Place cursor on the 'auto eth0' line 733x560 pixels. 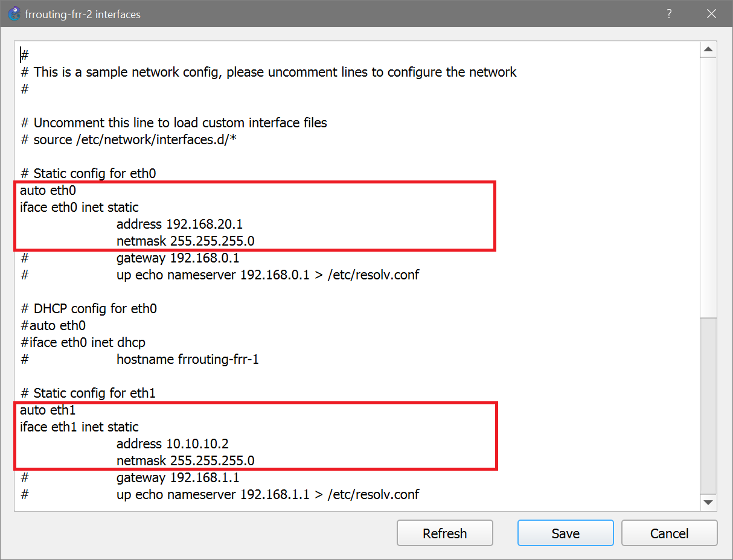pos(48,189)
